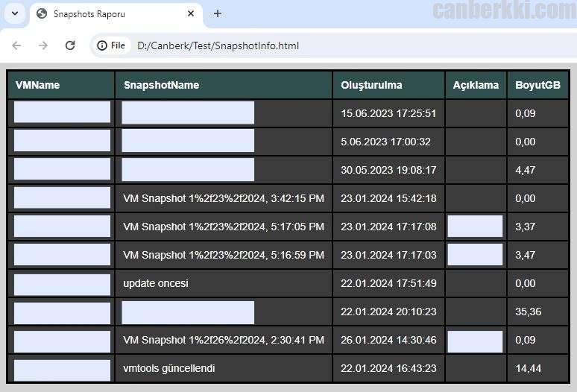Screen dimensions: 577x392
Task: Click size value 35,36
Action: click(x=528, y=312)
